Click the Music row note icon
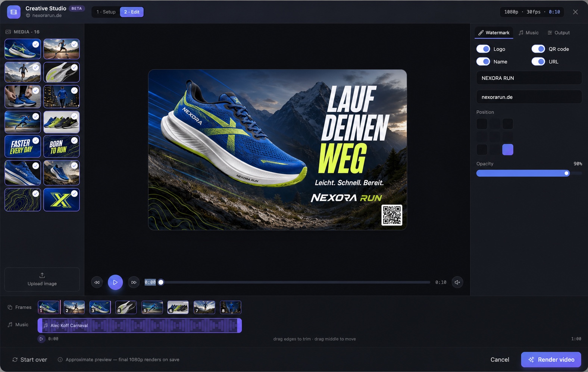The image size is (588, 372). tap(10, 325)
